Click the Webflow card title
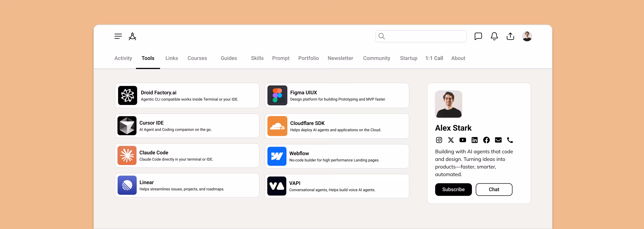This screenshot has height=229, width=644. coord(299,153)
